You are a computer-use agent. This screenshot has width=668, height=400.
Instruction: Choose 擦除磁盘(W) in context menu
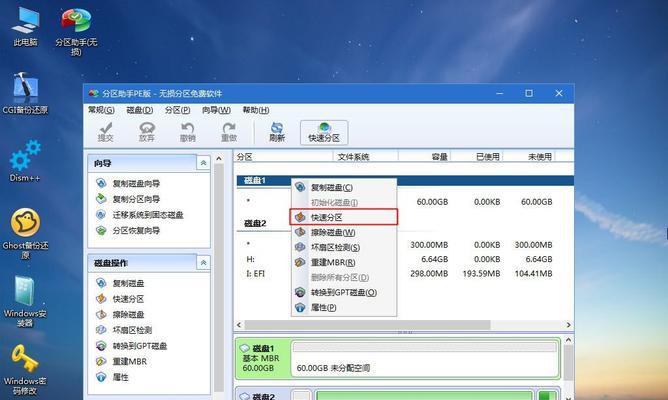[343, 233]
